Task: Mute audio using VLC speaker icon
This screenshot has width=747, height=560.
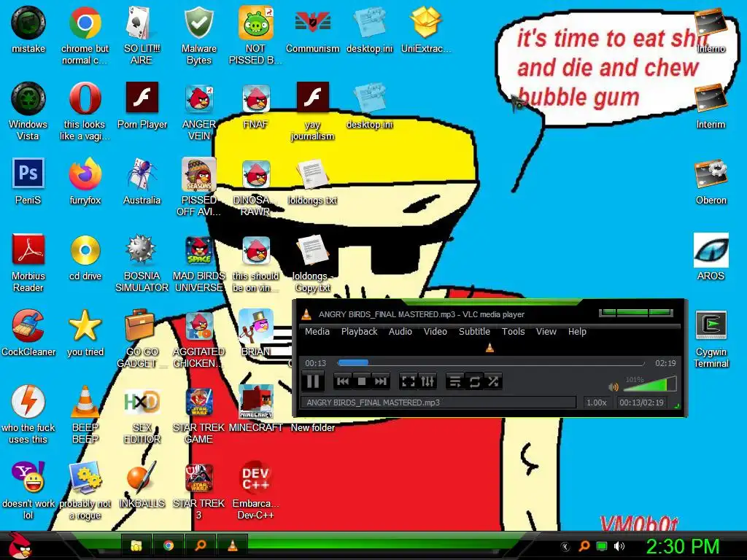Action: [614, 386]
